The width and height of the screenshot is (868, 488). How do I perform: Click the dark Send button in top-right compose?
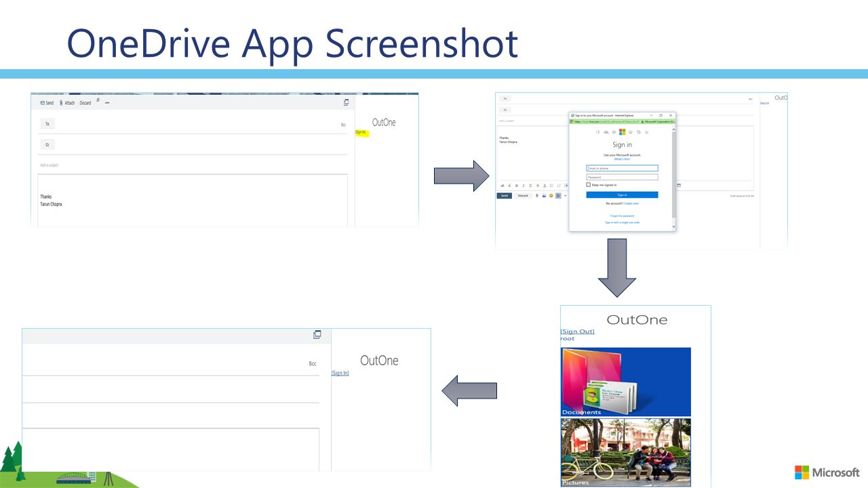point(505,196)
